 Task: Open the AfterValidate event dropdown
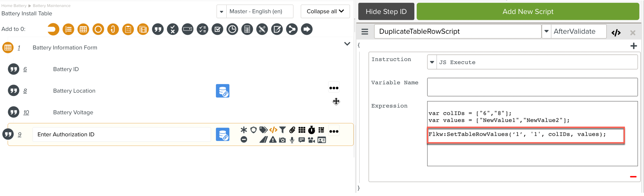546,31
